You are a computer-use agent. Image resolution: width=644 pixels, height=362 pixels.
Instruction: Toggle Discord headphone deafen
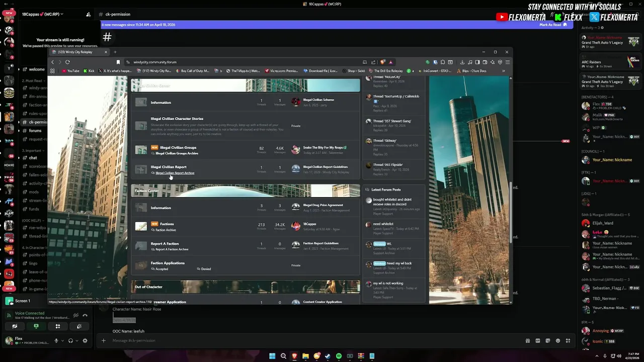[70, 340]
